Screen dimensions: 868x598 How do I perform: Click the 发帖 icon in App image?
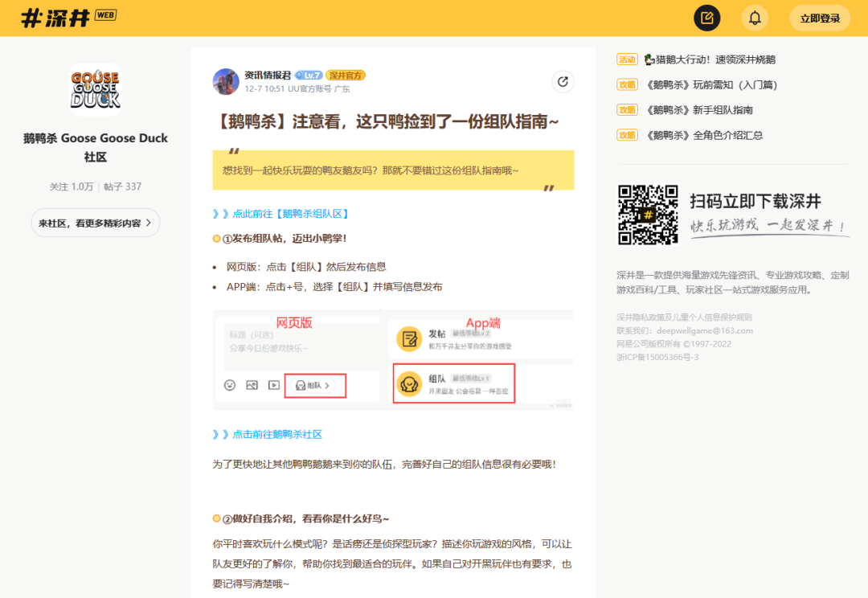(x=410, y=339)
